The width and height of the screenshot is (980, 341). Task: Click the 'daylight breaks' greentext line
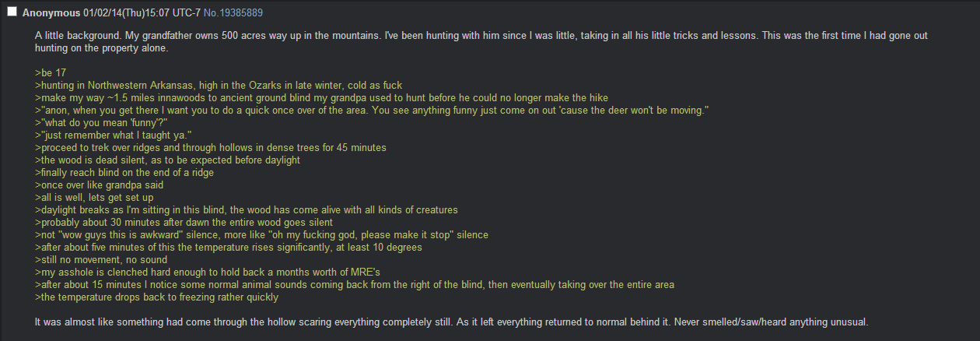click(x=246, y=209)
